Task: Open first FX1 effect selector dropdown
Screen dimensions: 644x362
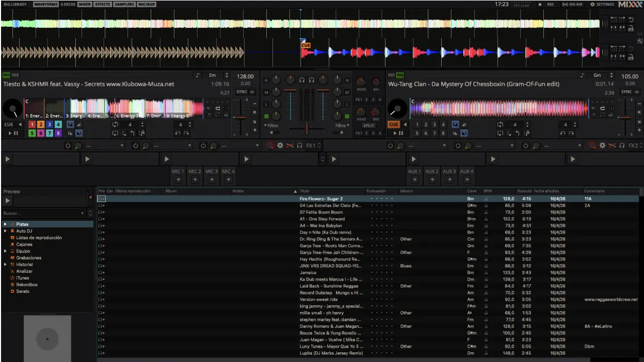Action: 105,146
